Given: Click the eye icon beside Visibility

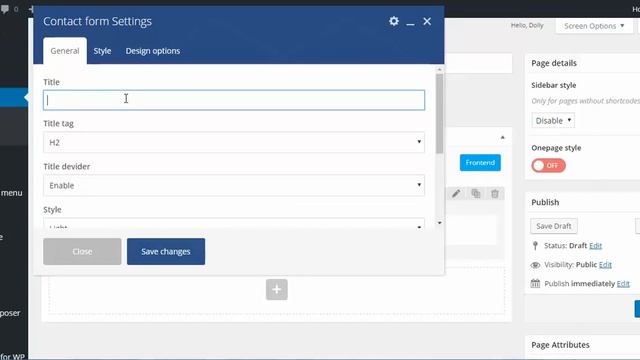Looking at the screenshot, I should coord(535,265).
